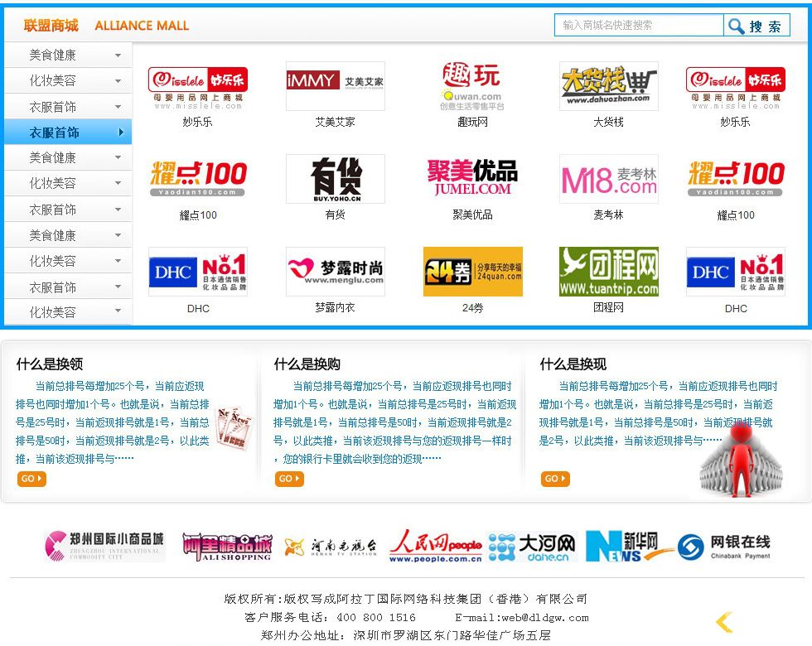Open the 麦考林 M18.com logo
812x646 pixels.
tap(608, 179)
